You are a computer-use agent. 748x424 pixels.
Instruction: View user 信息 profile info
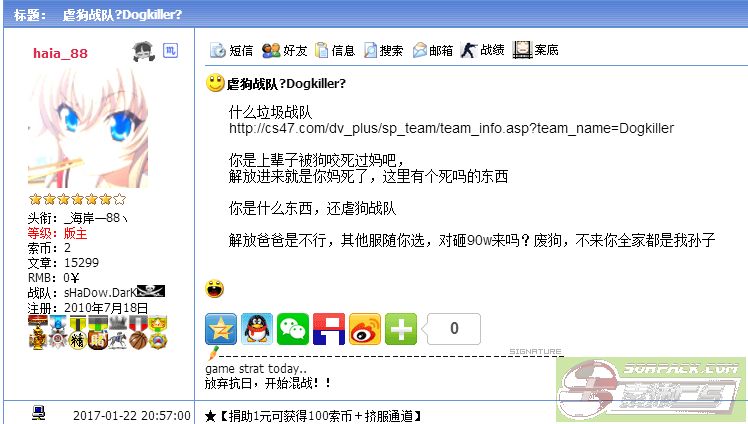[x=335, y=50]
